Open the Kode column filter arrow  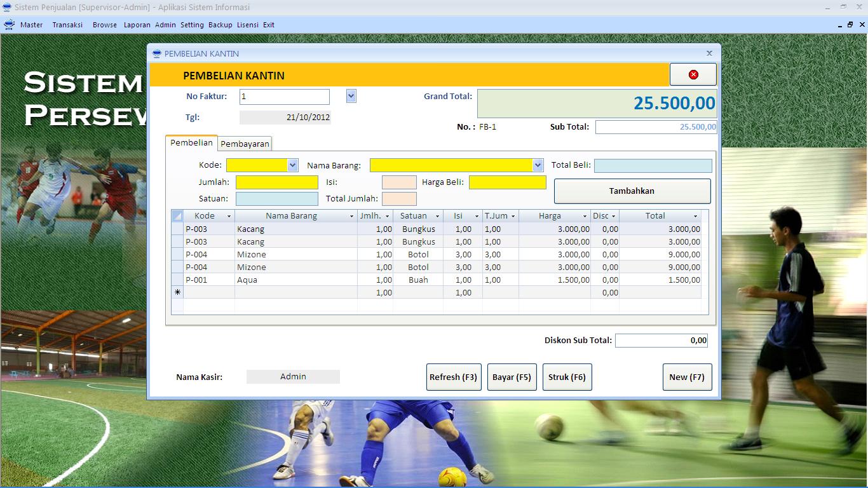coord(229,216)
